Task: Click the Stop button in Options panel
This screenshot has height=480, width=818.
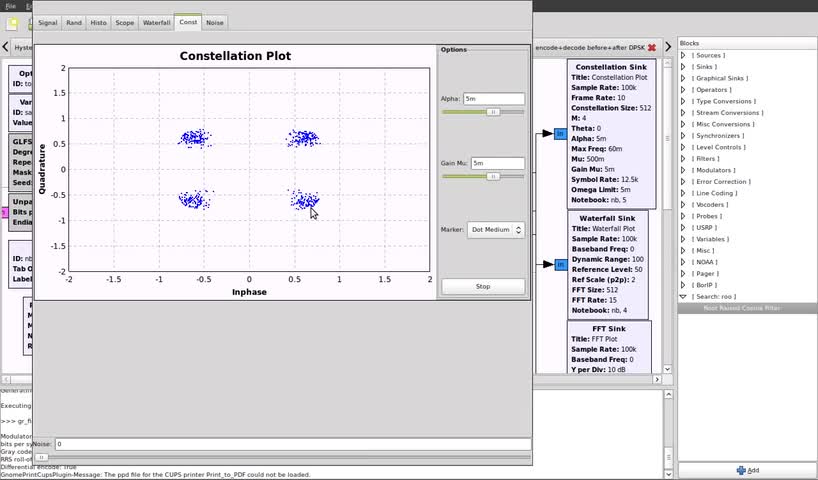Action: pyautogui.click(x=483, y=286)
